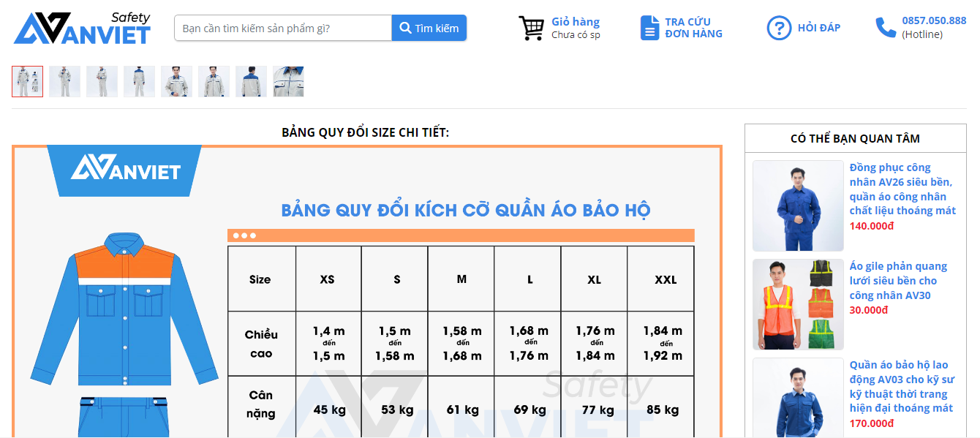
Task: Open the Đồng phục công nhân AV26 link
Action: [x=902, y=189]
